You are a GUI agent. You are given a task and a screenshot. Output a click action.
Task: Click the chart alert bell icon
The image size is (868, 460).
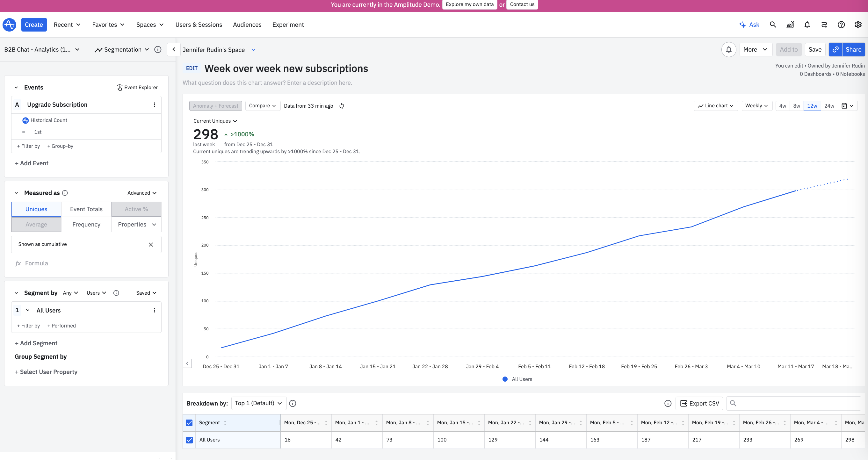tap(728, 49)
